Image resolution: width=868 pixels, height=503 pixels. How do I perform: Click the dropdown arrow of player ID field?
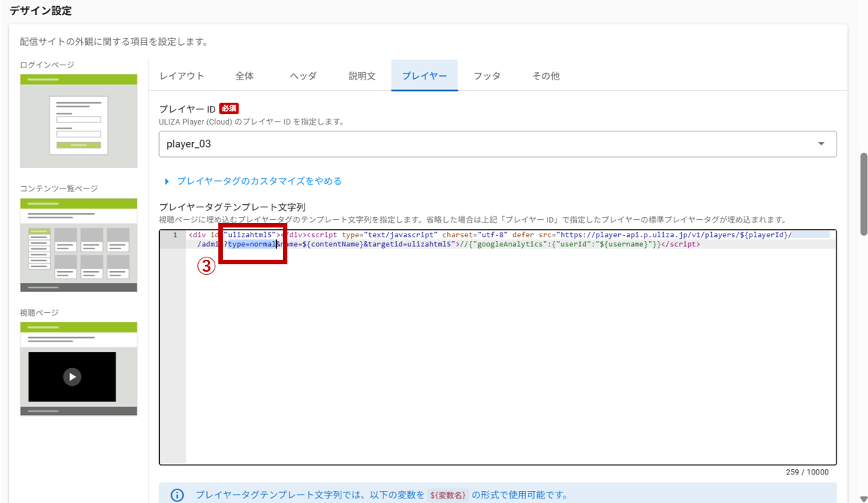(x=821, y=144)
